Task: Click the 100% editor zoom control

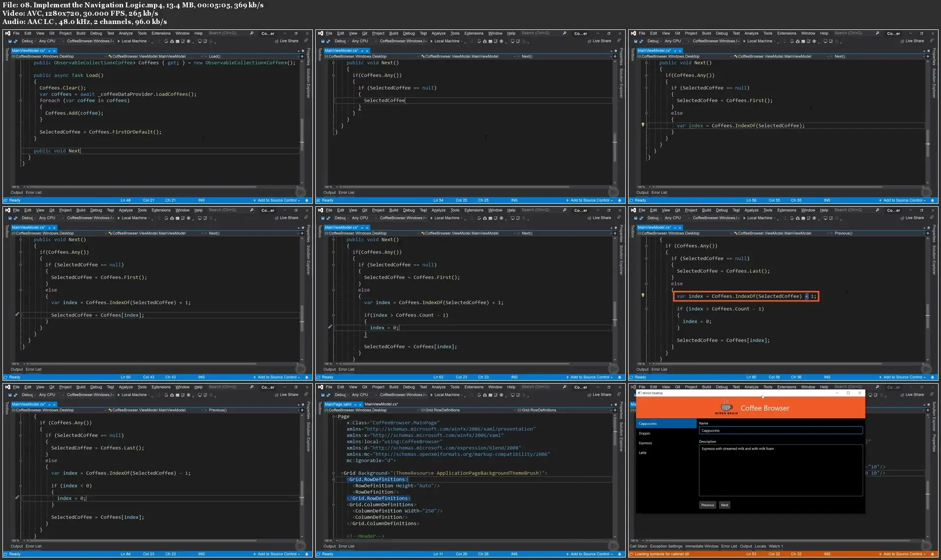Action: tap(13, 187)
